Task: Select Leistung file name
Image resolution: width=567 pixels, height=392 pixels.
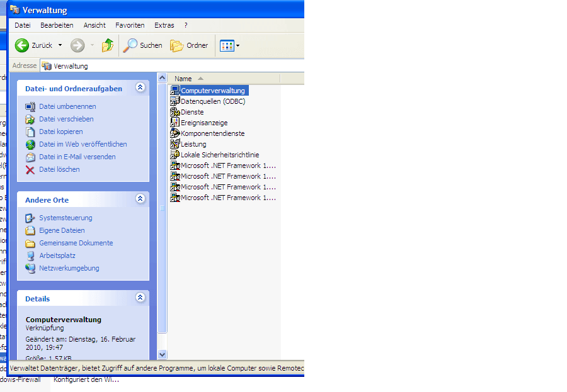Action: [x=193, y=144]
